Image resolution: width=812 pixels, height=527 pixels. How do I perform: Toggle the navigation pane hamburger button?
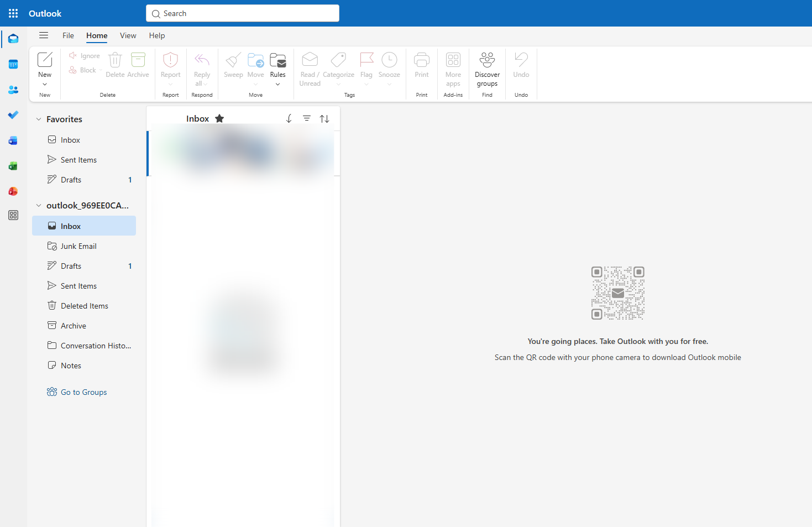click(44, 35)
